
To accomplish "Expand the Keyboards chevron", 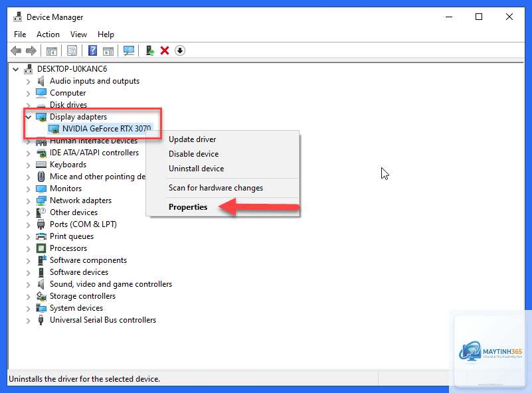I will [29, 165].
